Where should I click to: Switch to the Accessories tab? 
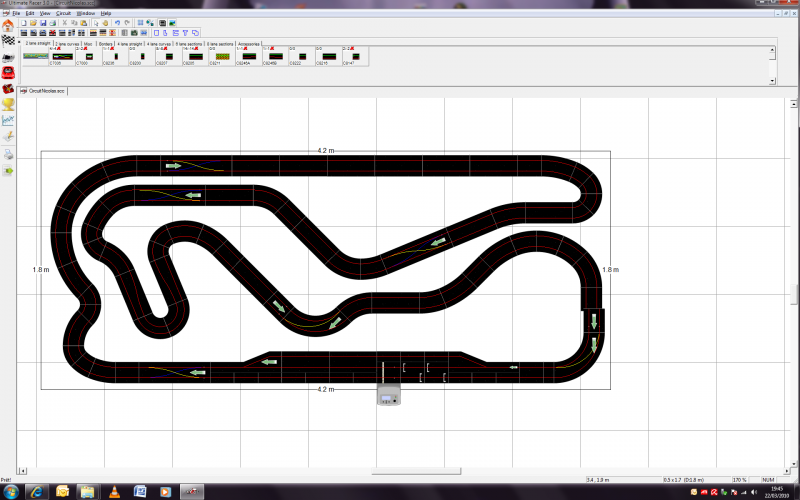click(250, 45)
